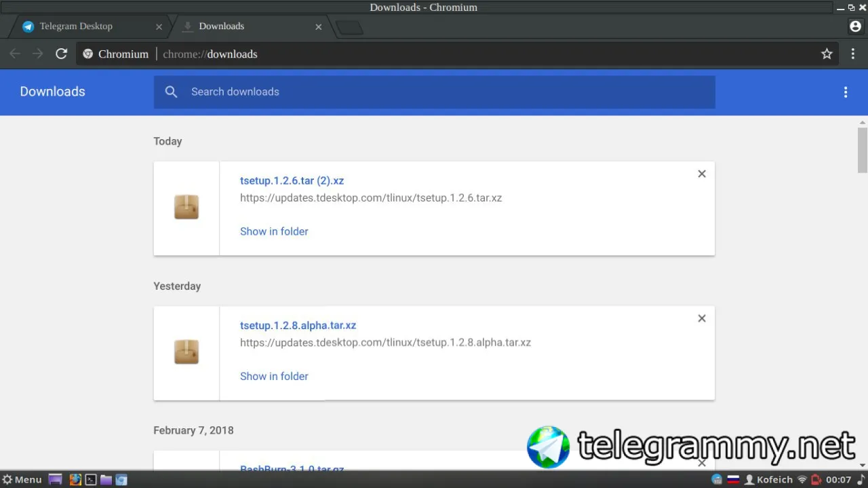Open the Kofeich user menu in tray
Viewport: 868px width, 488px height.
click(769, 479)
